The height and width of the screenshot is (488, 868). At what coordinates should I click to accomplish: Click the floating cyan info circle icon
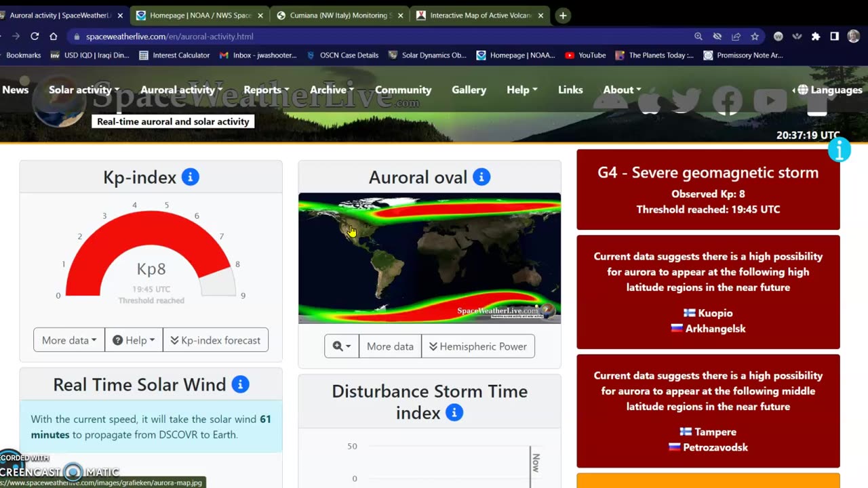click(839, 150)
